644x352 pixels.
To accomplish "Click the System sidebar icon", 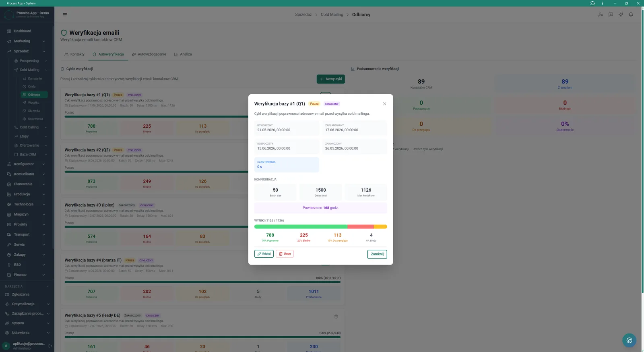I will pos(7,323).
